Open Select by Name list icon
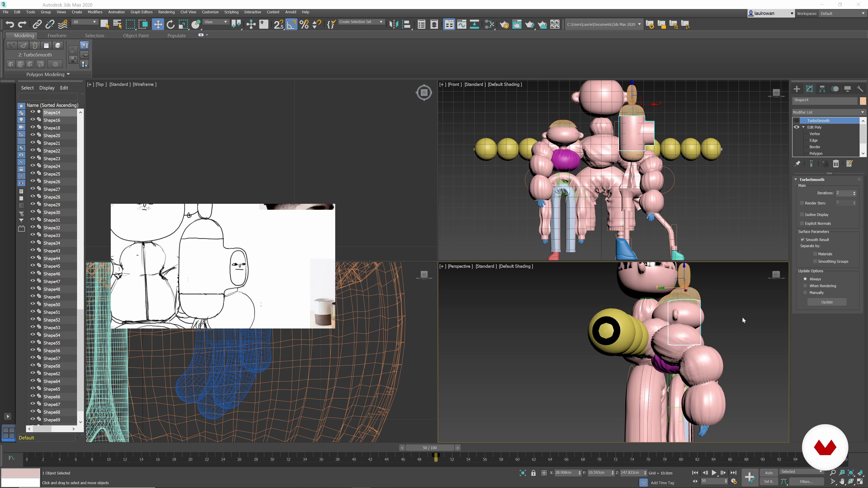The height and width of the screenshot is (488, 868). 117,24
